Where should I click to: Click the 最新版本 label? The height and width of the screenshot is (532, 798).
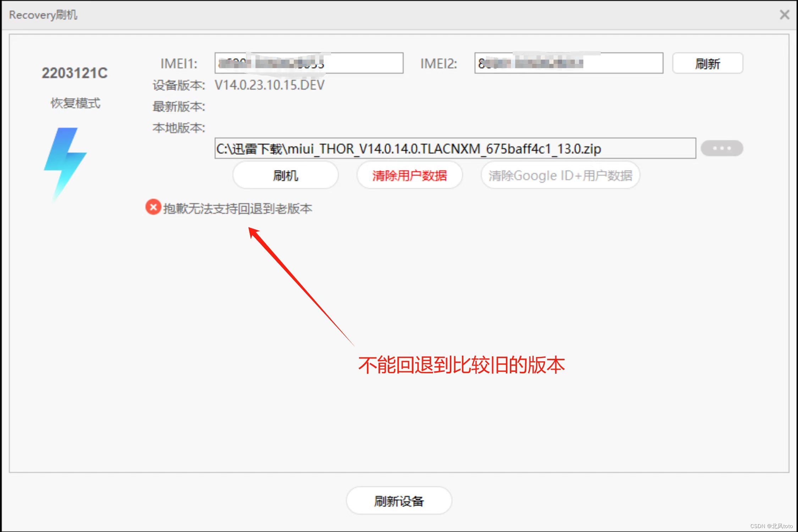pos(179,106)
